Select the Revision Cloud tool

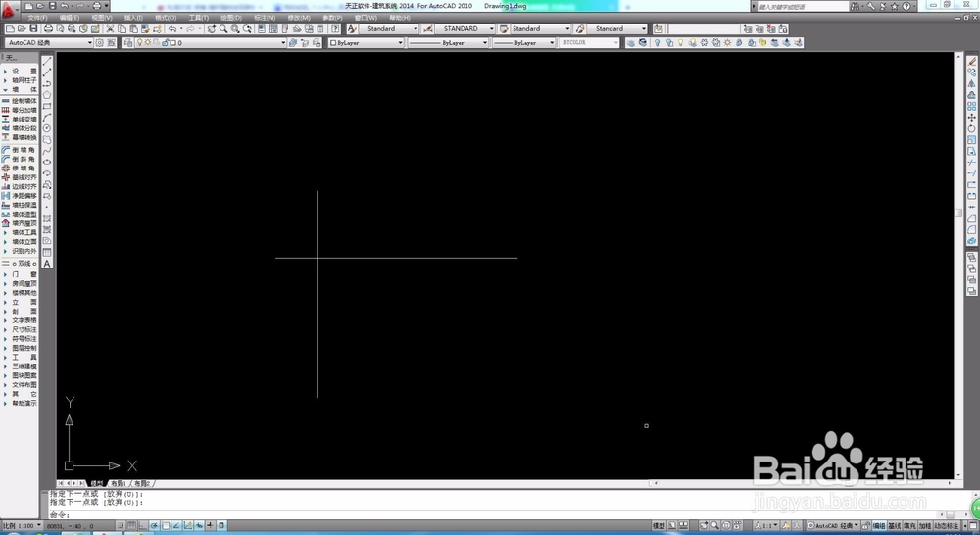tap(47, 139)
